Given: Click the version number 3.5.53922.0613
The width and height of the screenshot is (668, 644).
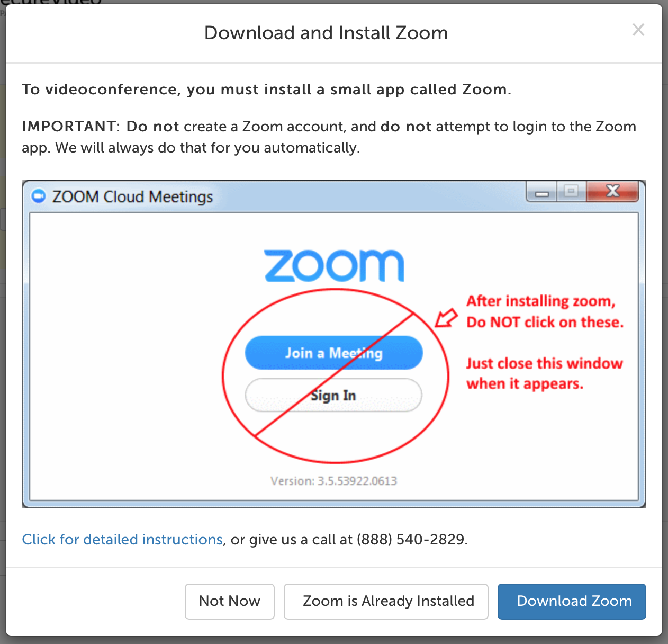Looking at the screenshot, I should (x=333, y=481).
